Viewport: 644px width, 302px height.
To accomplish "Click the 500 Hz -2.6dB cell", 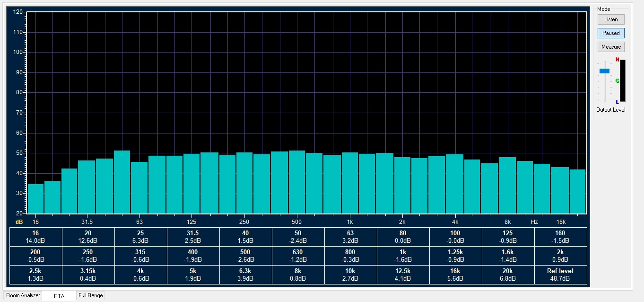I will (245, 256).
